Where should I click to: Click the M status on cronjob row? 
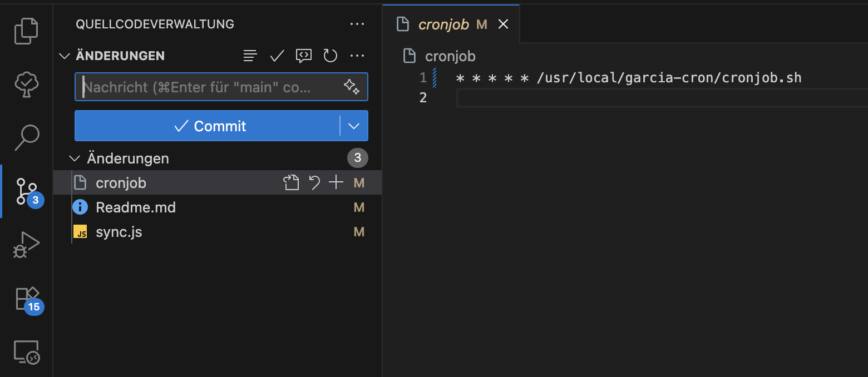pyautogui.click(x=359, y=182)
